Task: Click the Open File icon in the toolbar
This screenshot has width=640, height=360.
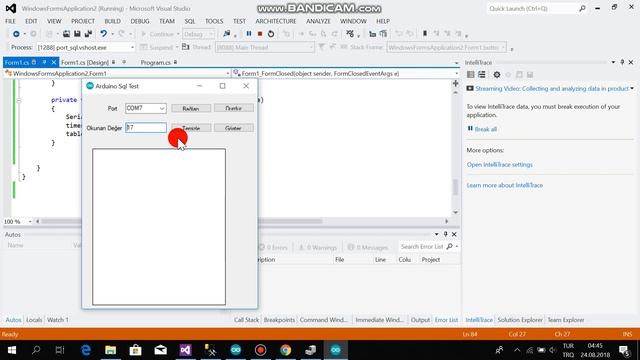Action: coord(66,34)
